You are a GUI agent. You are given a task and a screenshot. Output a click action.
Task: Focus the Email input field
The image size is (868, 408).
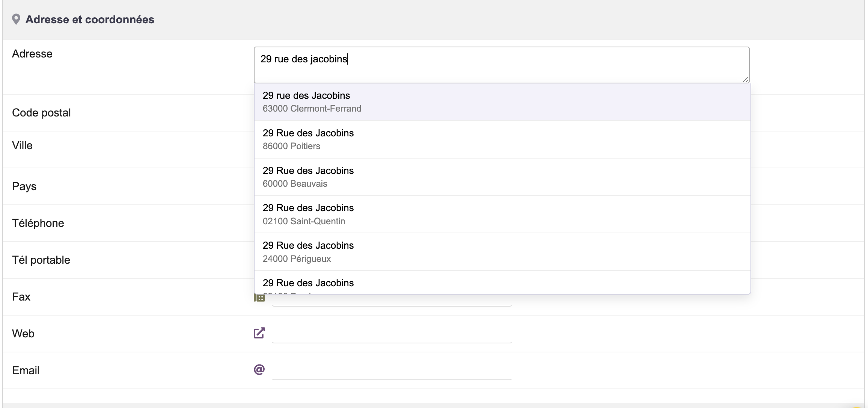(x=392, y=370)
